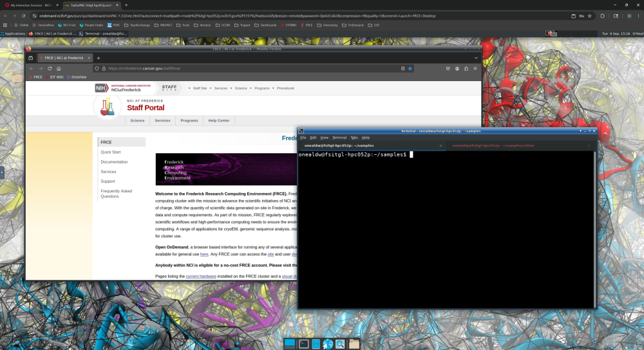The width and height of the screenshot is (644, 350).
Task: Close the ~/samples terminal tab
Action: click(440, 146)
